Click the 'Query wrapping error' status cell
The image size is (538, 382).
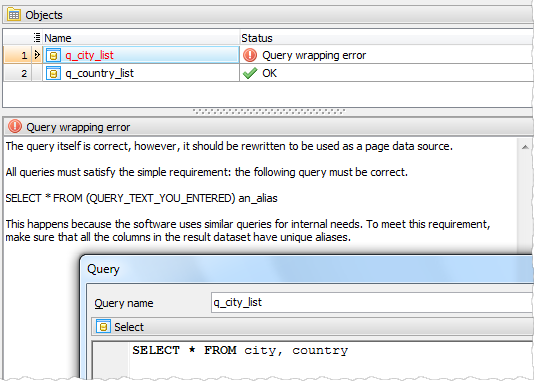point(386,55)
